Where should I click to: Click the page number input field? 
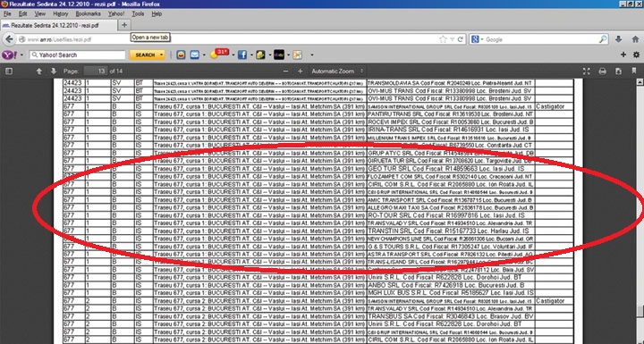pyautogui.click(x=96, y=71)
